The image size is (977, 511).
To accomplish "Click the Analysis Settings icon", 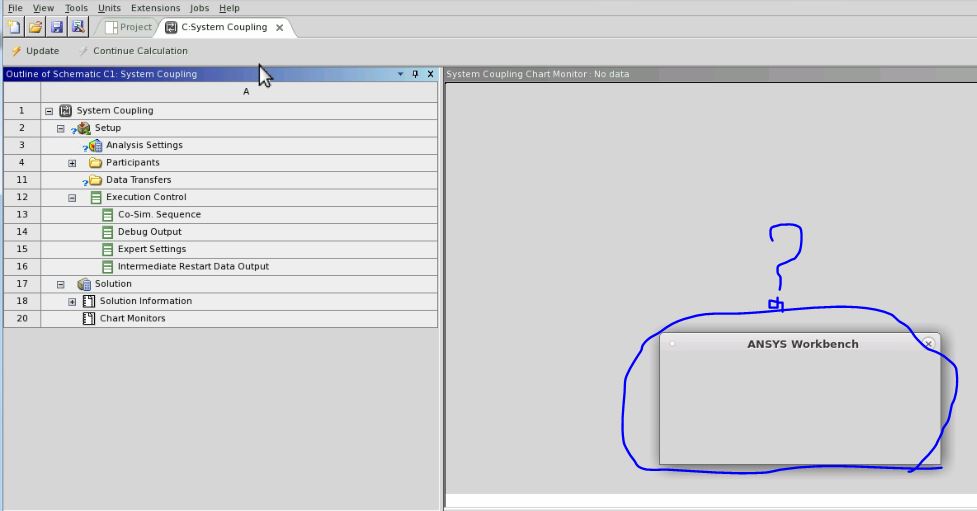I will tap(95, 145).
